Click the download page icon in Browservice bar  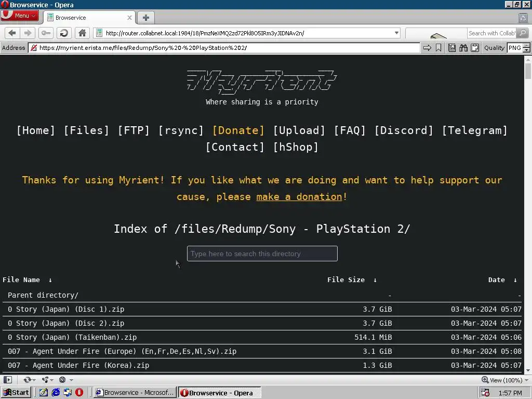452,48
